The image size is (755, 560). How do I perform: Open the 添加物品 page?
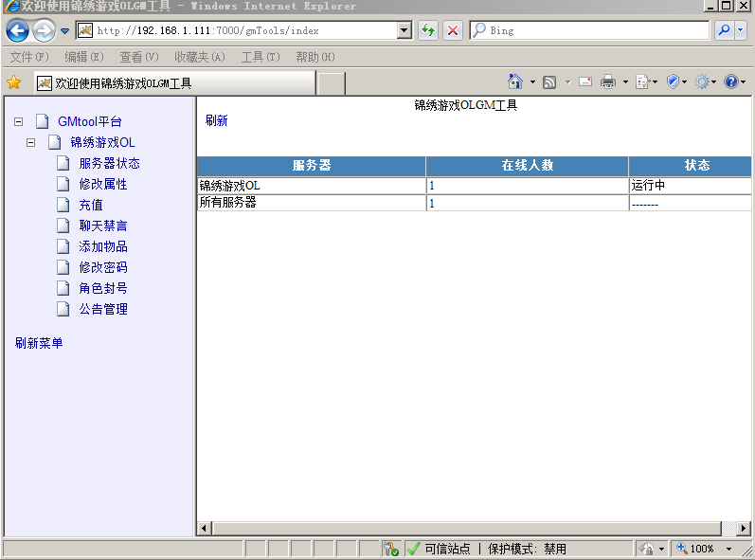(103, 246)
